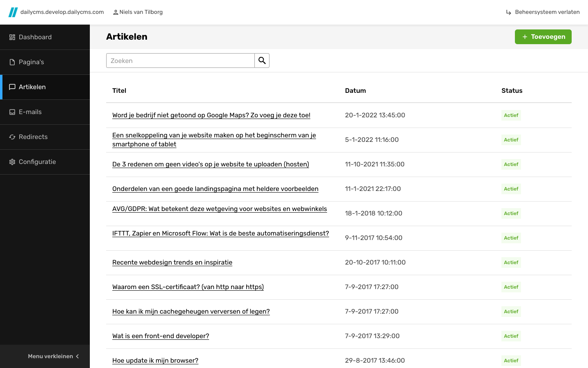
Task: Leave admin via Beheersysteem verlaten
Action: [543, 12]
